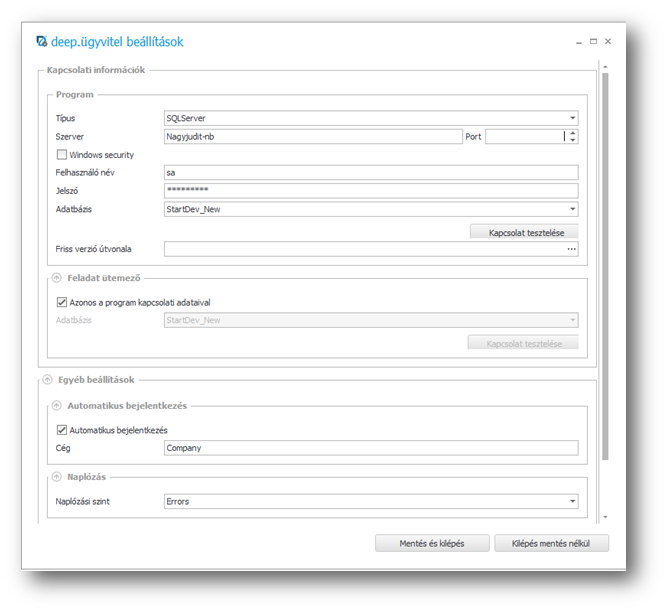Click Kilépés mentés nélkül button

[551, 543]
